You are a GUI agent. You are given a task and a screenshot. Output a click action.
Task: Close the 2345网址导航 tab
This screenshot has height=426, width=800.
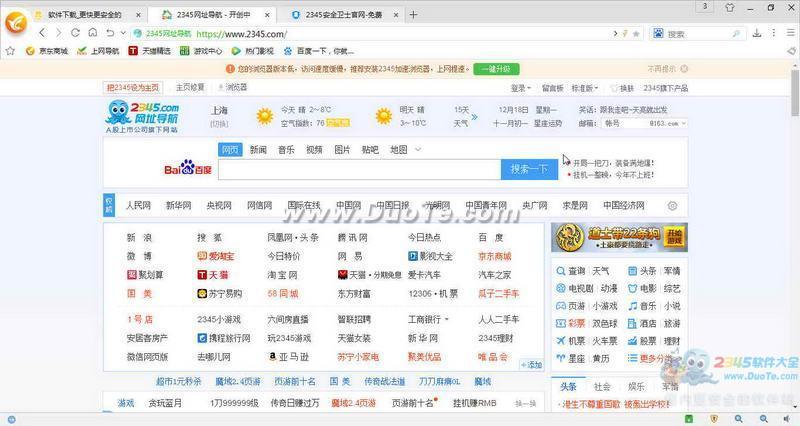tap(267, 15)
